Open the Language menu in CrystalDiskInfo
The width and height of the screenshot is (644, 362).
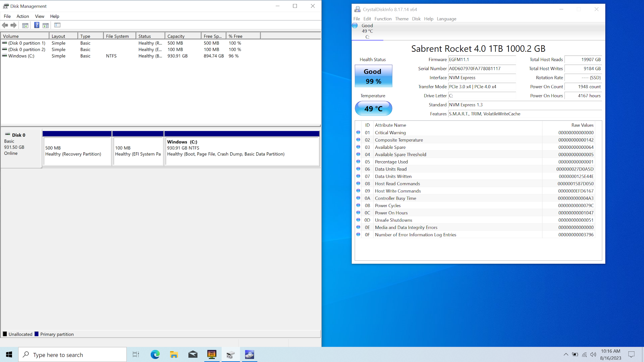[x=446, y=19]
